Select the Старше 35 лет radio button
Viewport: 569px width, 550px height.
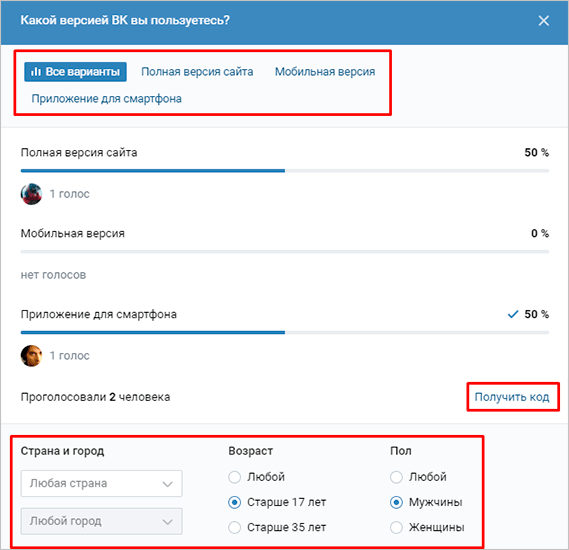click(234, 528)
